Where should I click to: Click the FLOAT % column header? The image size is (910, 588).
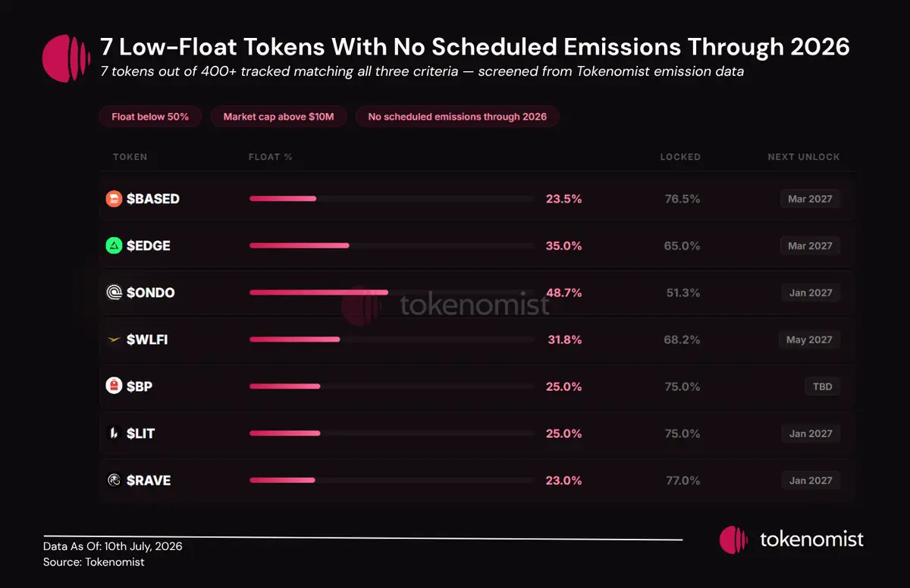coord(270,157)
